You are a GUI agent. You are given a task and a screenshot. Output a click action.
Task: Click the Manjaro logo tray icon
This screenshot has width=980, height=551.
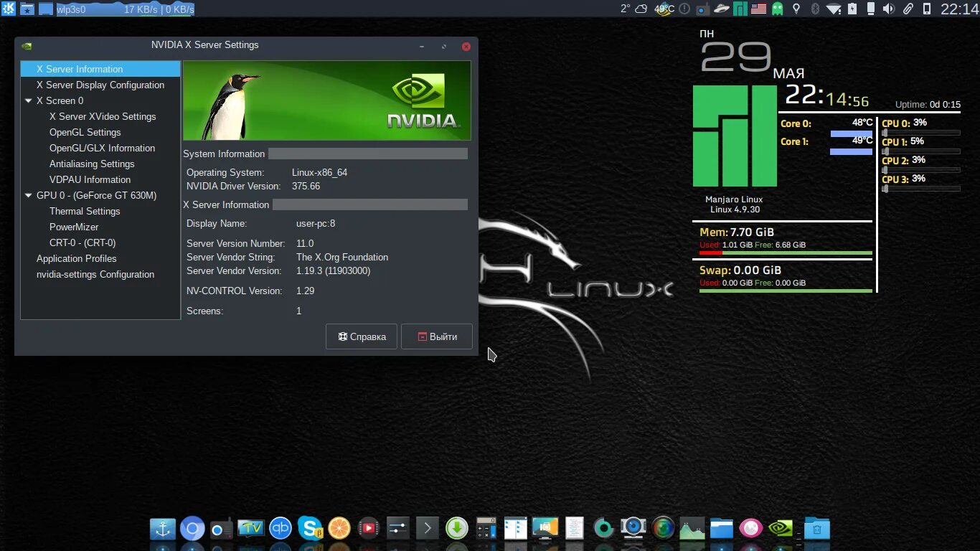[740, 9]
